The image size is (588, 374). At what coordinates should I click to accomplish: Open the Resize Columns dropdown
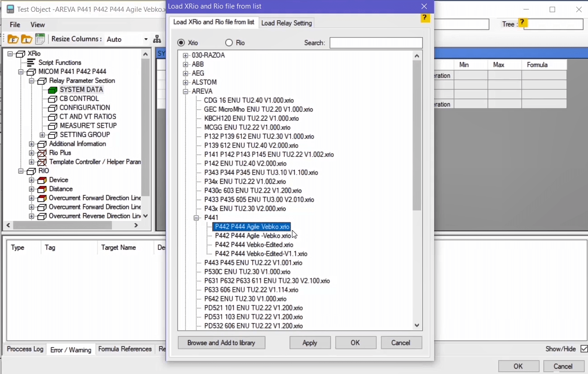(146, 39)
